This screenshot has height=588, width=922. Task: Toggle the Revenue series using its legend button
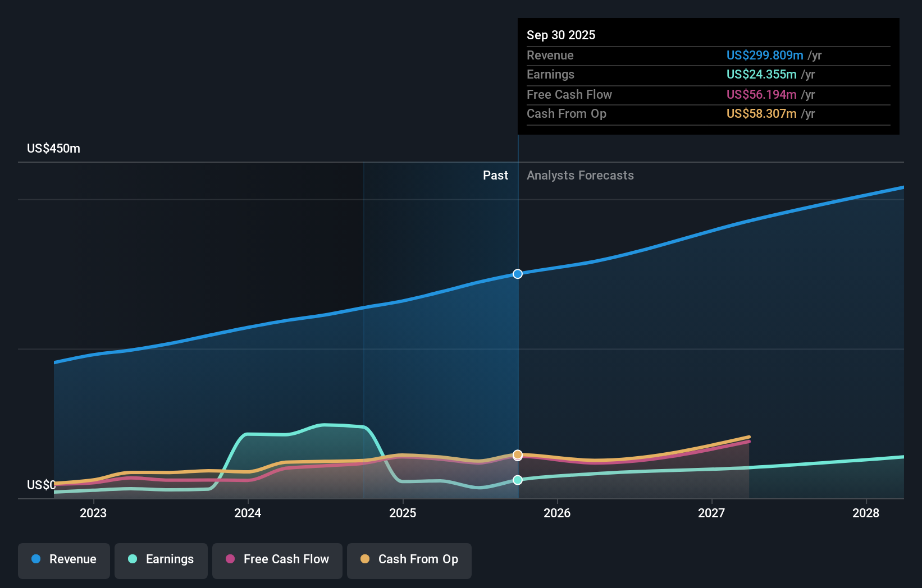(x=63, y=559)
